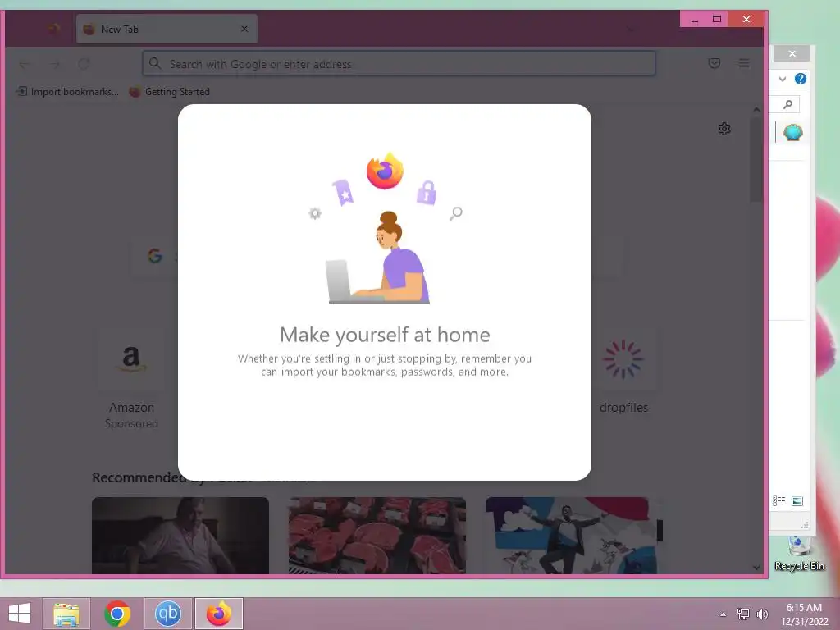The width and height of the screenshot is (840, 630).
Task: Open the taskbar clock showing 6:15 AM
Action: [x=804, y=614]
